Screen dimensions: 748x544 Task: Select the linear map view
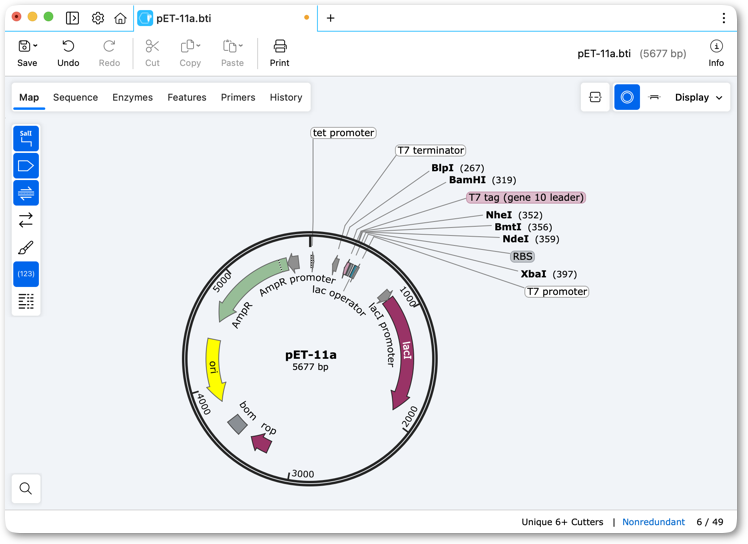click(x=654, y=97)
